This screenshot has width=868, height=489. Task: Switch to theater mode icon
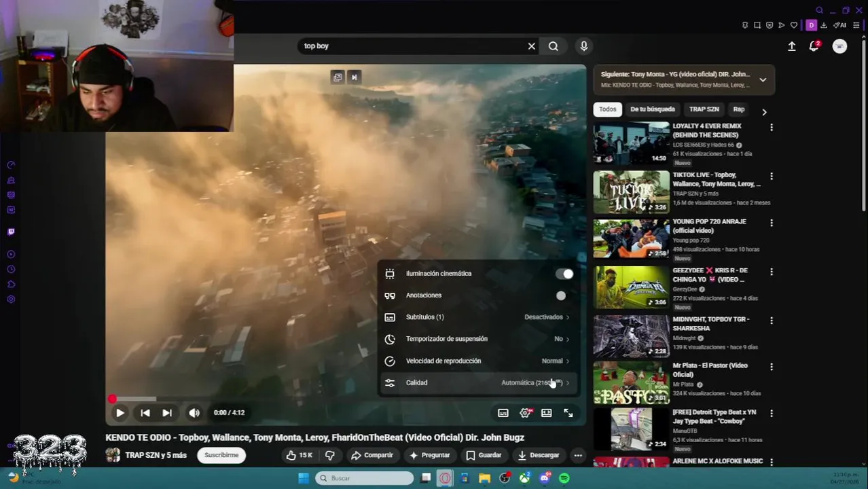pyautogui.click(x=547, y=413)
